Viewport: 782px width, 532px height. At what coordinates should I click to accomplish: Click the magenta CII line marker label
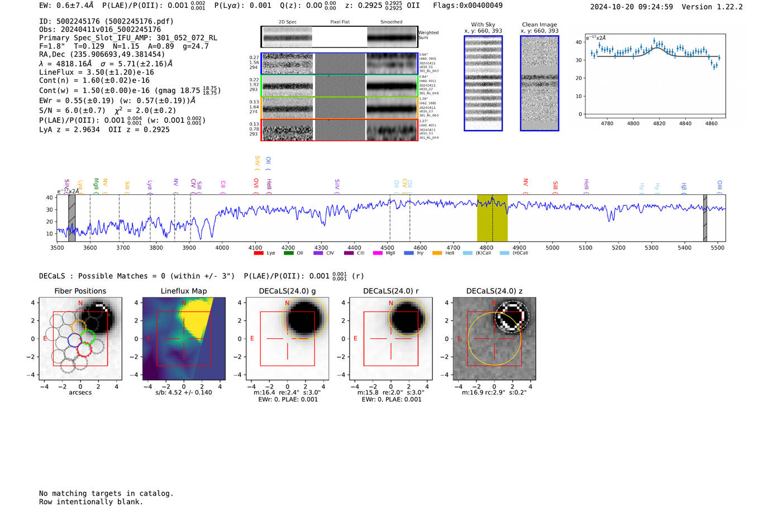(x=223, y=186)
